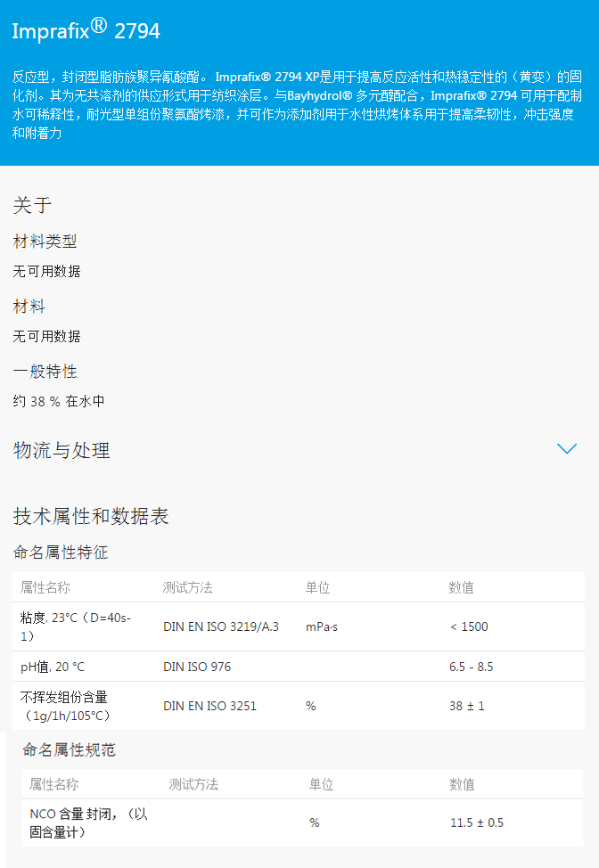
Task: Select the 命名属性特征 table title
Action: [x=61, y=553]
